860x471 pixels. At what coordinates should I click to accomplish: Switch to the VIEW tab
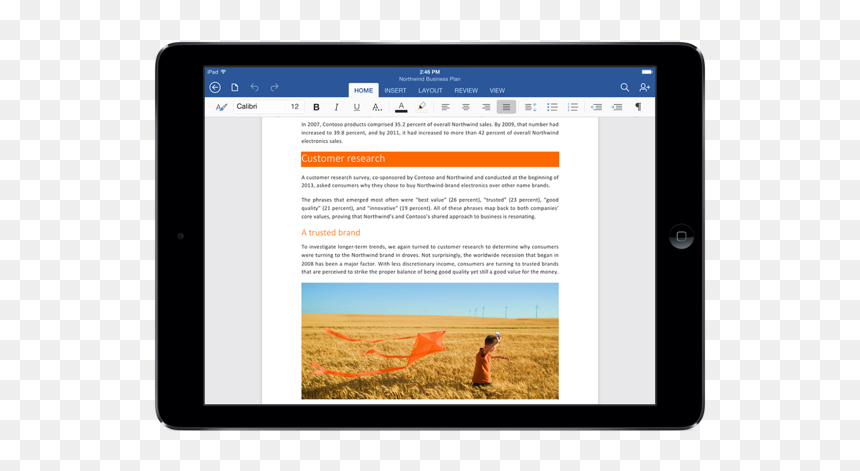497,90
